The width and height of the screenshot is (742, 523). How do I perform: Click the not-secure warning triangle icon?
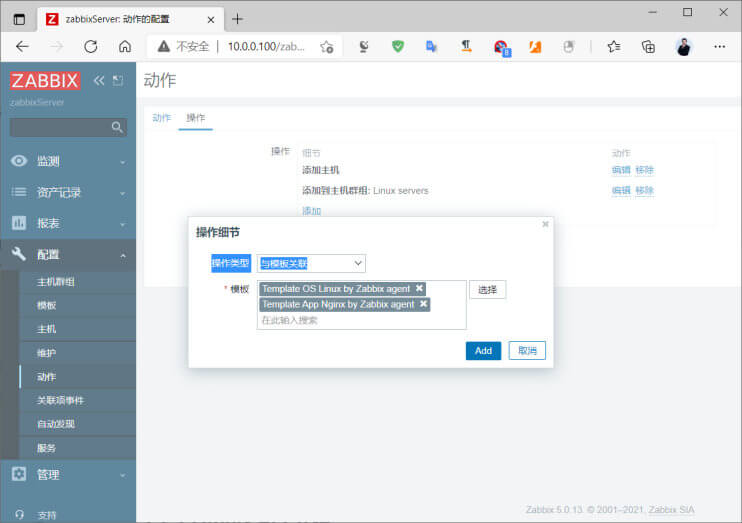tap(163, 46)
